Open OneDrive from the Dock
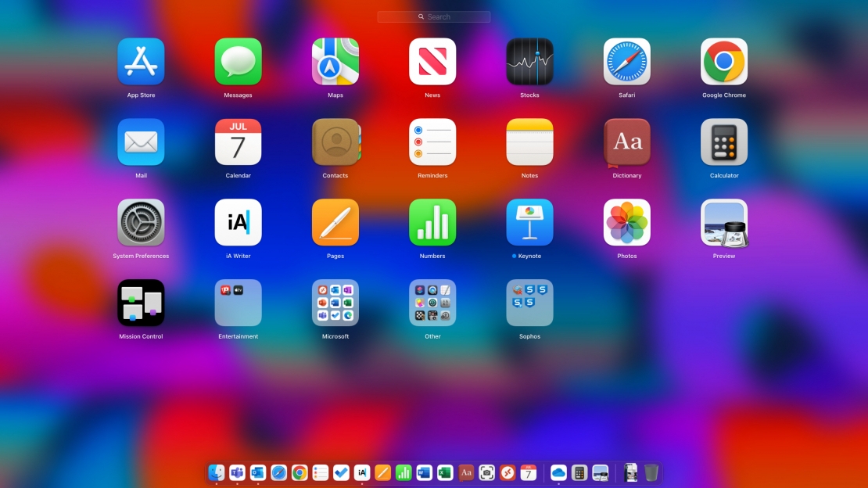 click(x=557, y=473)
